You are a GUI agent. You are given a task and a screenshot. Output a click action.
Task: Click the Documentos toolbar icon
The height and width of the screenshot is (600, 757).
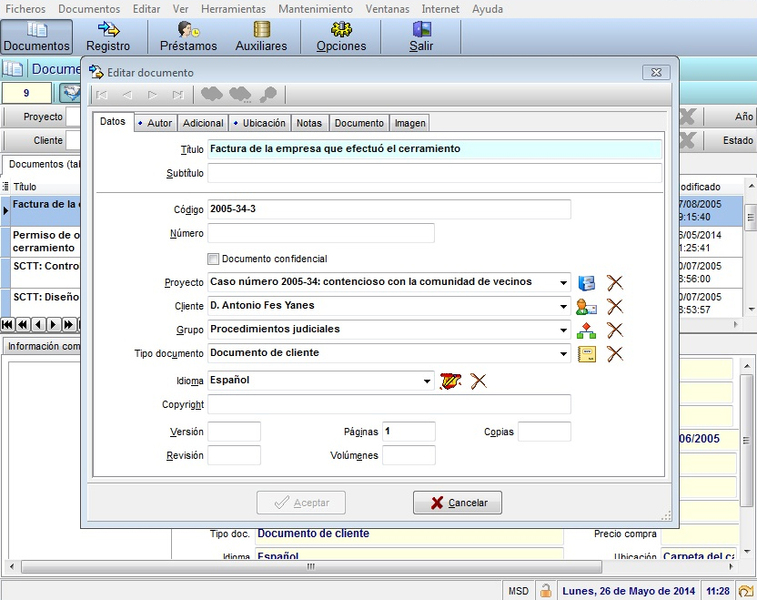(37, 30)
